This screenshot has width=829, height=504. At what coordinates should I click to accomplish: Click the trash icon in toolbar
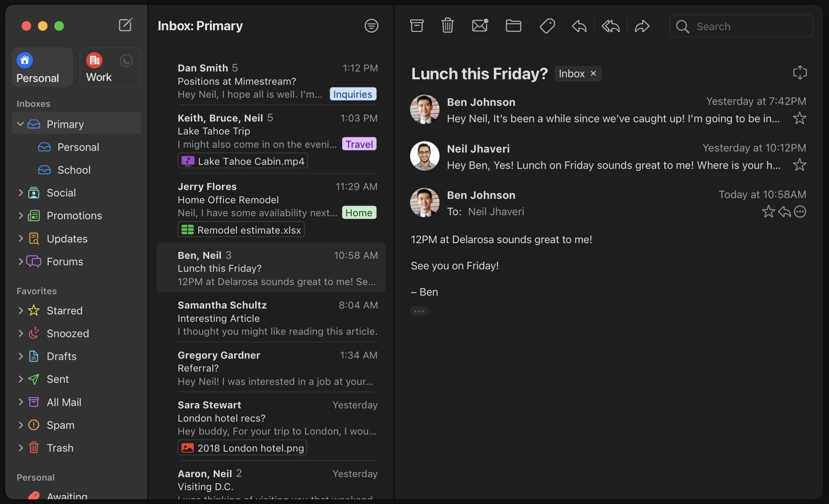pos(447,26)
